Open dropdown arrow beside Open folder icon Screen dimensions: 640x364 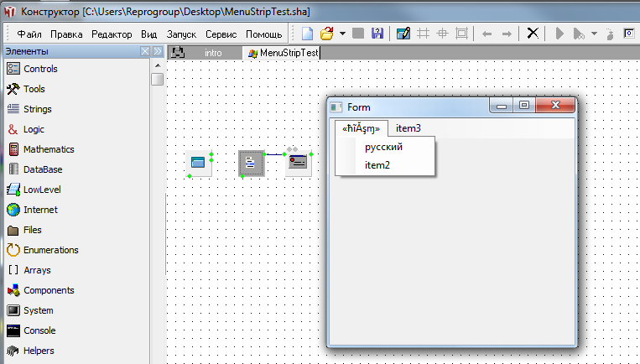[343, 34]
